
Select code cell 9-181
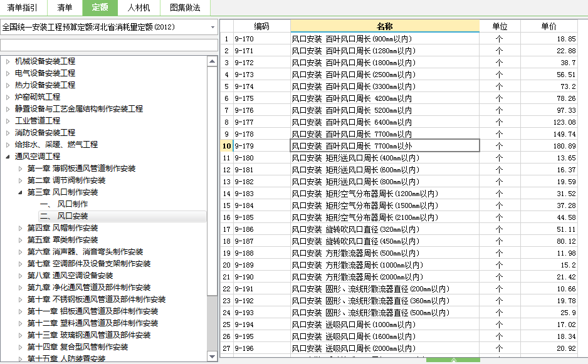[x=262, y=170]
